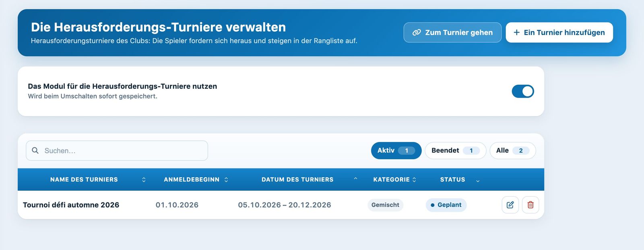Select the Aktiv filter tab
Image resolution: width=644 pixels, height=250 pixels.
396,150
